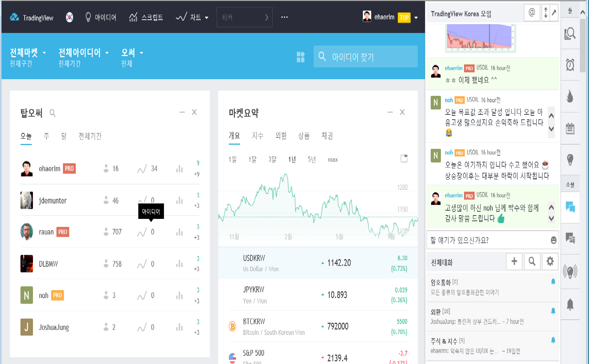Open the calendar sidebar icon
This screenshot has width=589, height=364.
(x=570, y=128)
